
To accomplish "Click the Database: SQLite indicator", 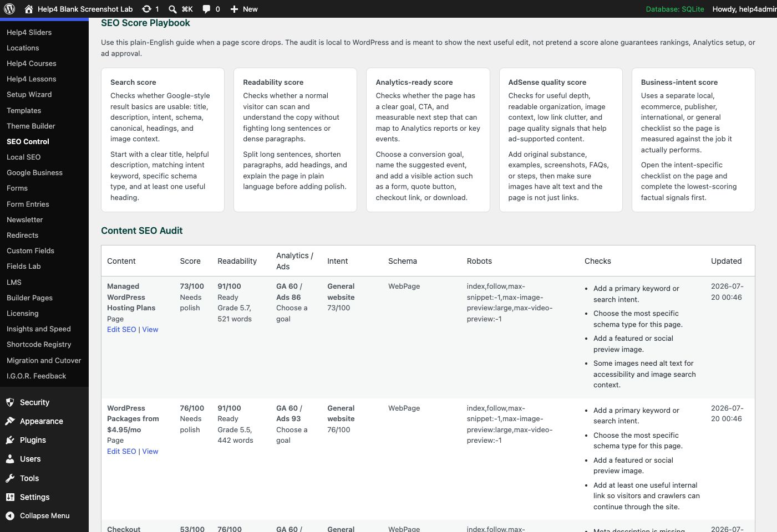I will click(675, 9).
